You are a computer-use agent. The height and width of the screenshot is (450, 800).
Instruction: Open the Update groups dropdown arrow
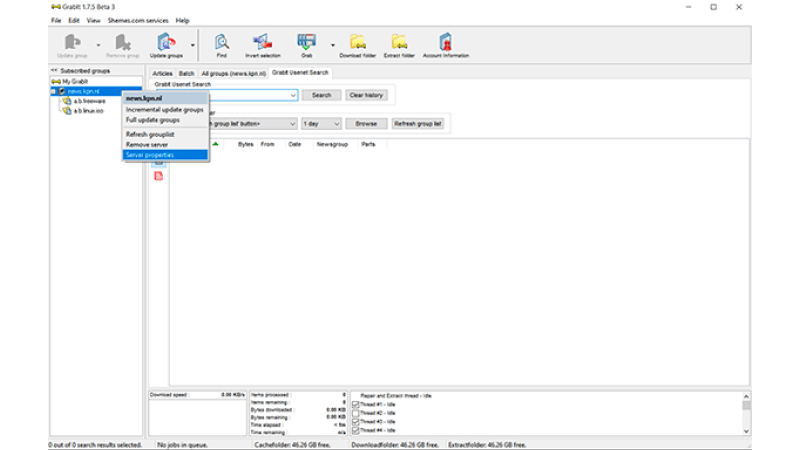point(193,45)
